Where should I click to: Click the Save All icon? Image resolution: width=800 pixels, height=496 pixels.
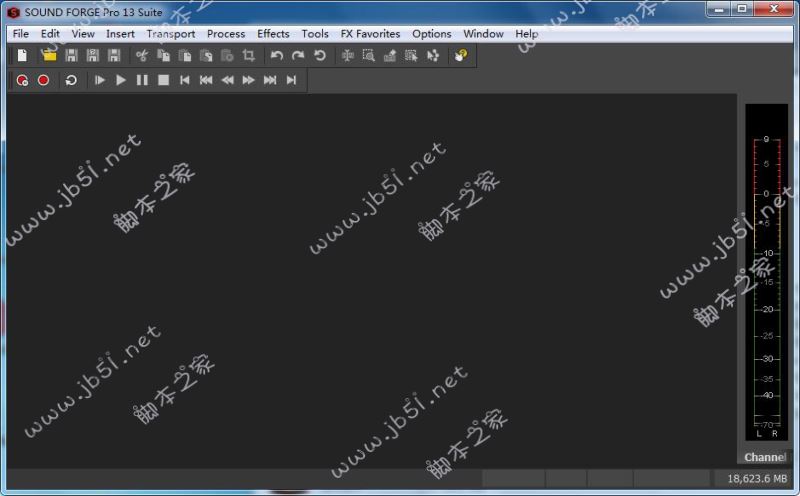coord(114,55)
